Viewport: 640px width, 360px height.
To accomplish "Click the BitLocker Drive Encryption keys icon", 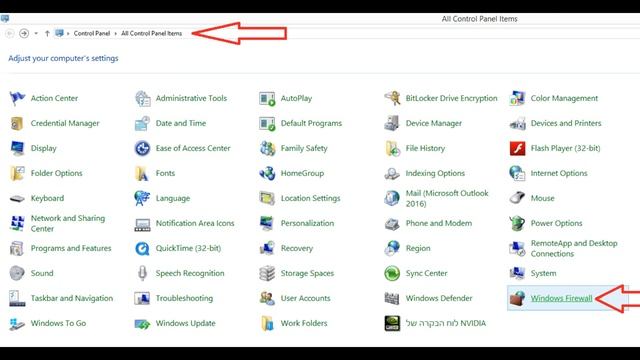I will click(x=392, y=98).
